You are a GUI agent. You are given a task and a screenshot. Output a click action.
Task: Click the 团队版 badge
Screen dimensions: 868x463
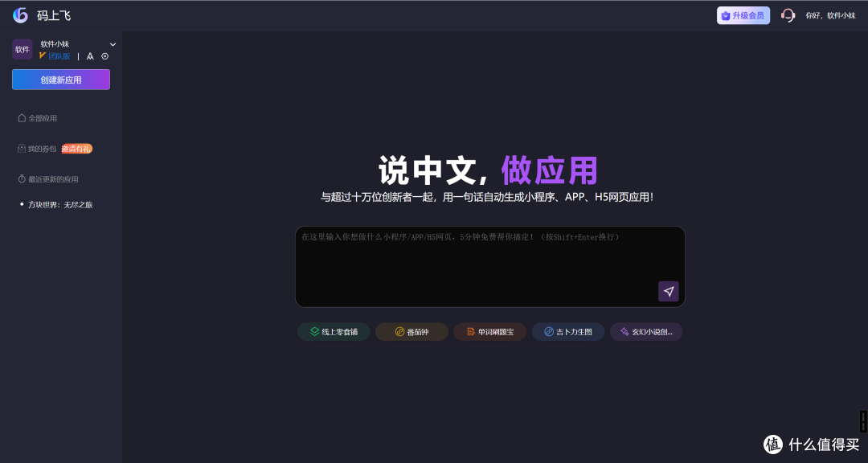coord(55,56)
